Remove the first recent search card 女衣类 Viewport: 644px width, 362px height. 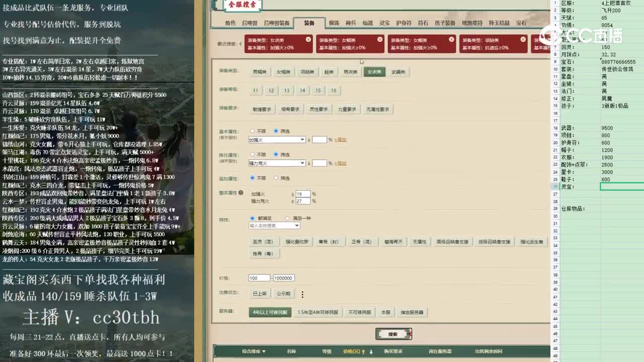pos(308,39)
